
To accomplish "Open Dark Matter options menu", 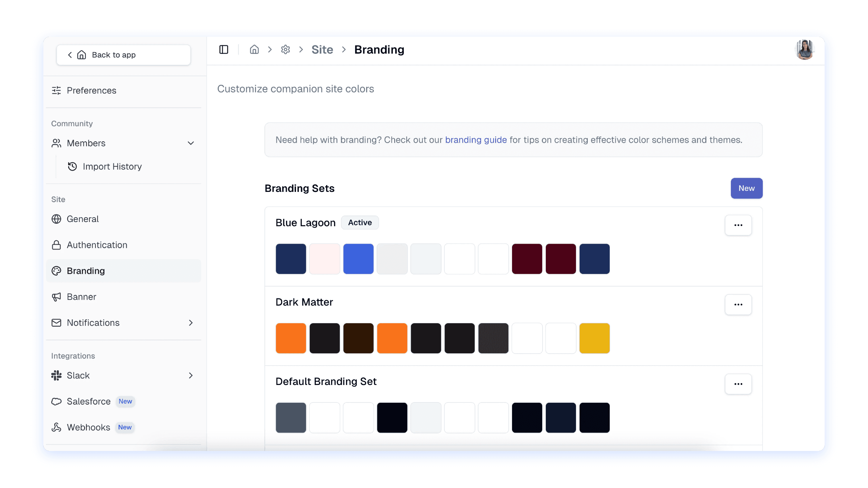I will coord(738,305).
